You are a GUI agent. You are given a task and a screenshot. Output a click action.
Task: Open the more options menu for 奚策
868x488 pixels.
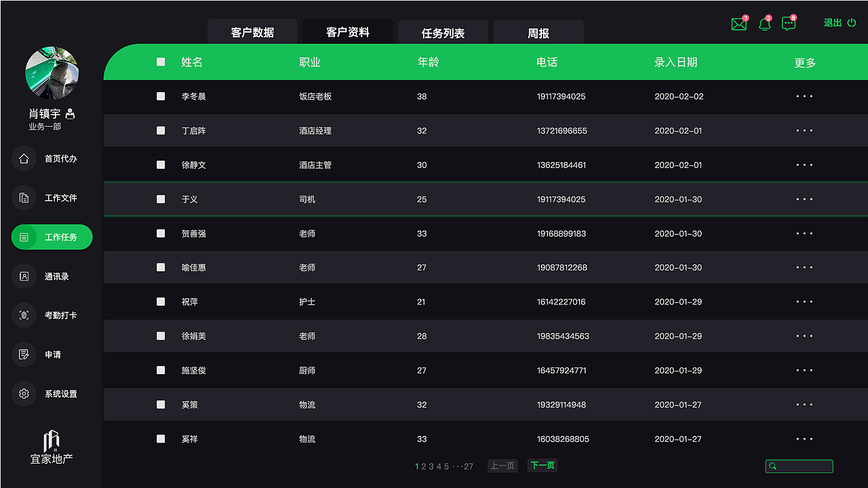click(x=804, y=404)
